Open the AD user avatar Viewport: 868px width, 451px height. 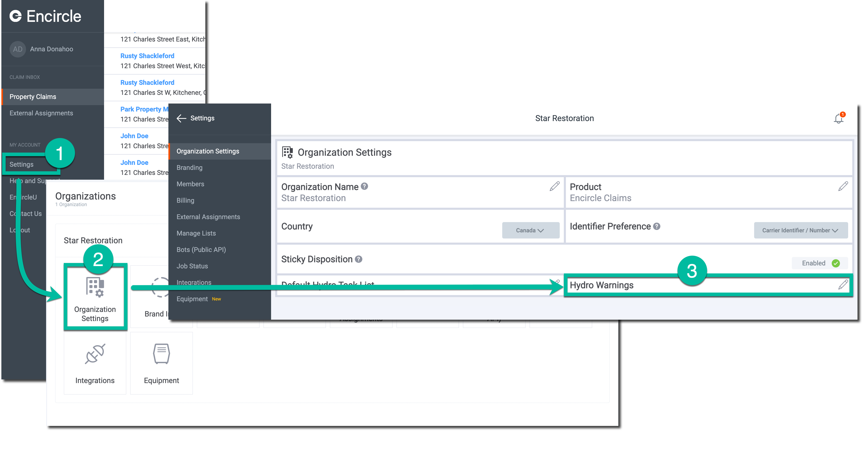18,49
